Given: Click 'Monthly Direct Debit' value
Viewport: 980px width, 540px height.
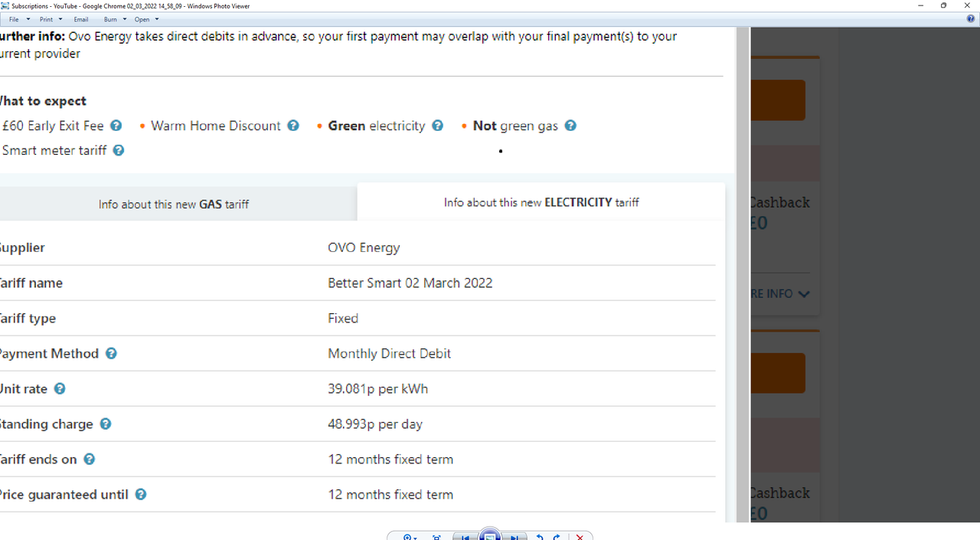Looking at the screenshot, I should (389, 353).
